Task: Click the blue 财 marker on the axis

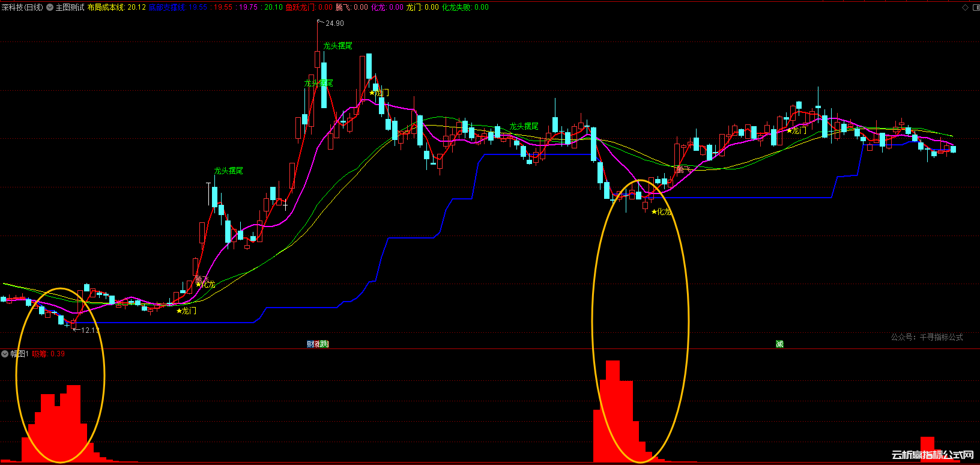Action: click(x=310, y=344)
